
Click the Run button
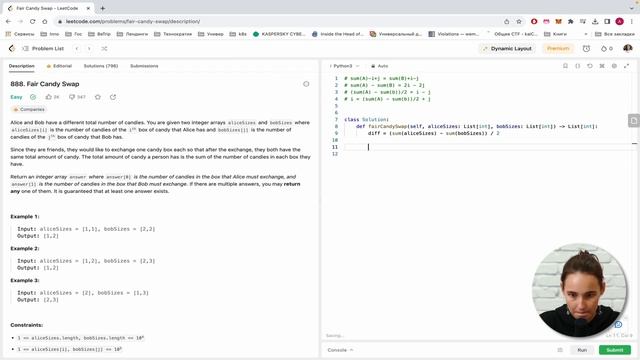pyautogui.click(x=582, y=350)
